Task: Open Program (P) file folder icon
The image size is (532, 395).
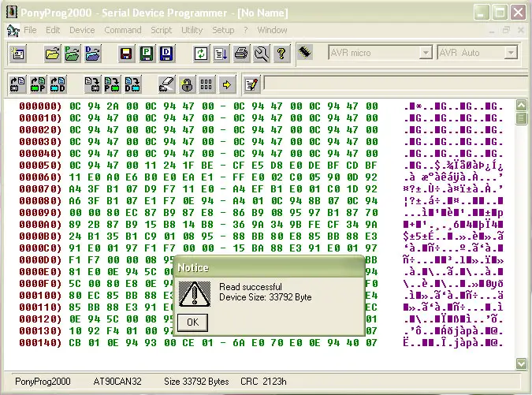Action: 72,54
